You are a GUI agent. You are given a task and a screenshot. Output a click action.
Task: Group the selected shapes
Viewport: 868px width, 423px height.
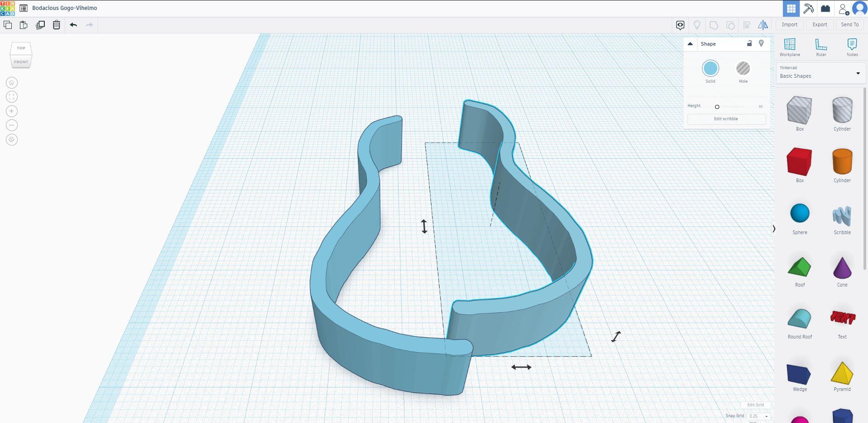(714, 25)
